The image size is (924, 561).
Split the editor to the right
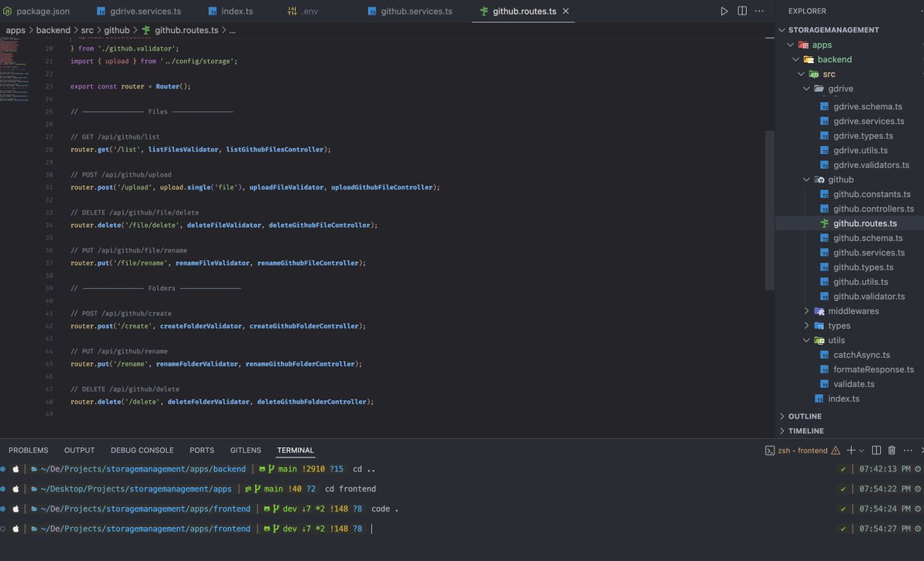tap(742, 12)
